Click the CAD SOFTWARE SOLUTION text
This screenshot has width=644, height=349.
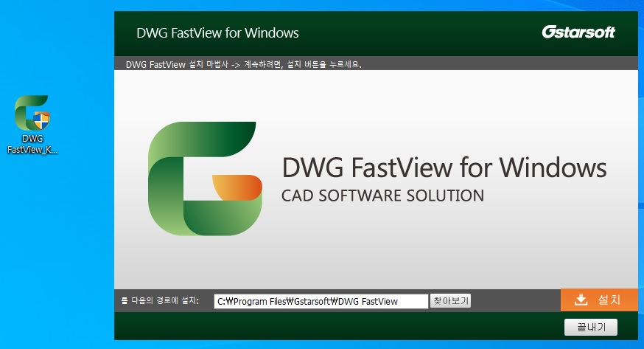pos(382,196)
